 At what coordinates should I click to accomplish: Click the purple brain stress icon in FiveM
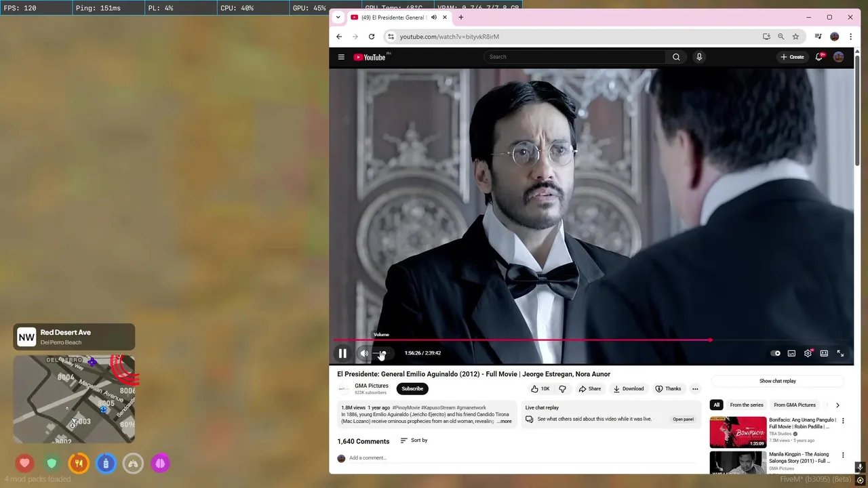[160, 464]
